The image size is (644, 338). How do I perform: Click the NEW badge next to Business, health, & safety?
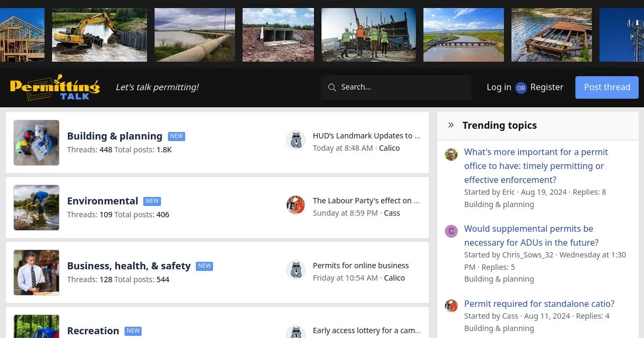pyautogui.click(x=204, y=266)
